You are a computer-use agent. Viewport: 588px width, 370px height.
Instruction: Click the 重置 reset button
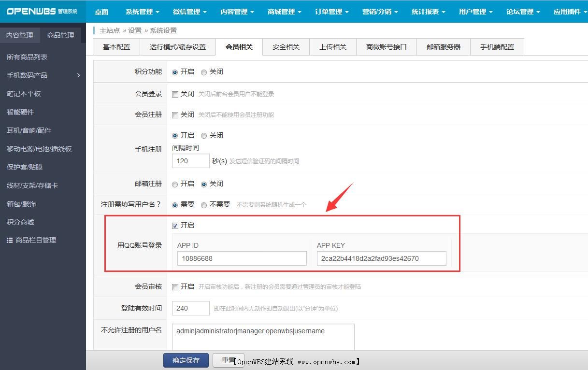tap(228, 360)
